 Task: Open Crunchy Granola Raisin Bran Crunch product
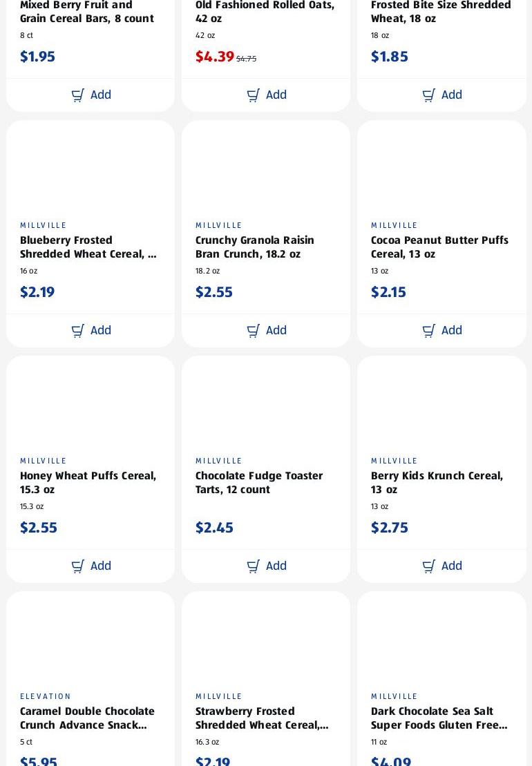(254, 247)
